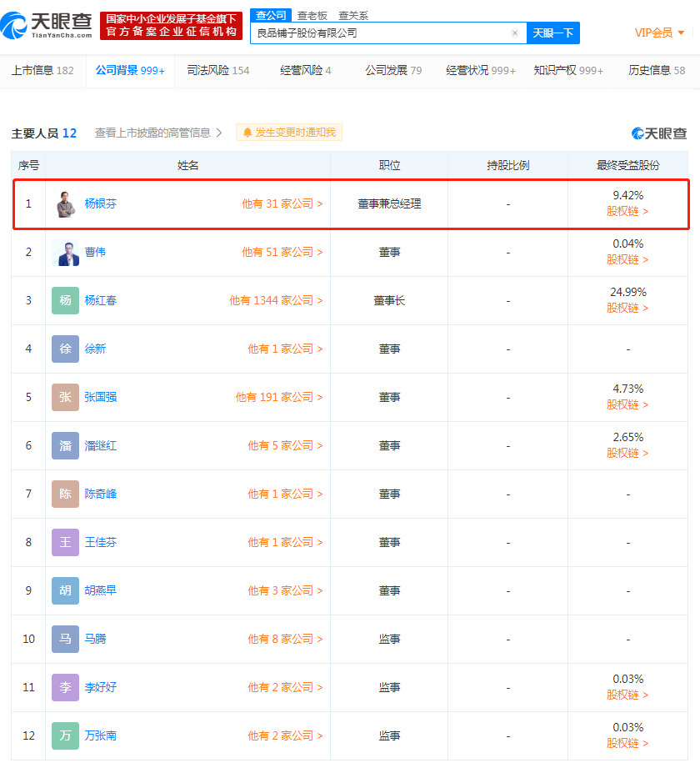Open 陈奇峰 name link
700x763 pixels.
tap(101, 494)
